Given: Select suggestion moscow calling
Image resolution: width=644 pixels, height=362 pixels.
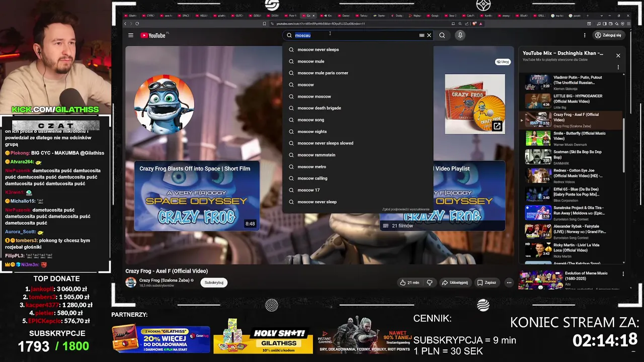Looking at the screenshot, I should (x=358, y=178).
